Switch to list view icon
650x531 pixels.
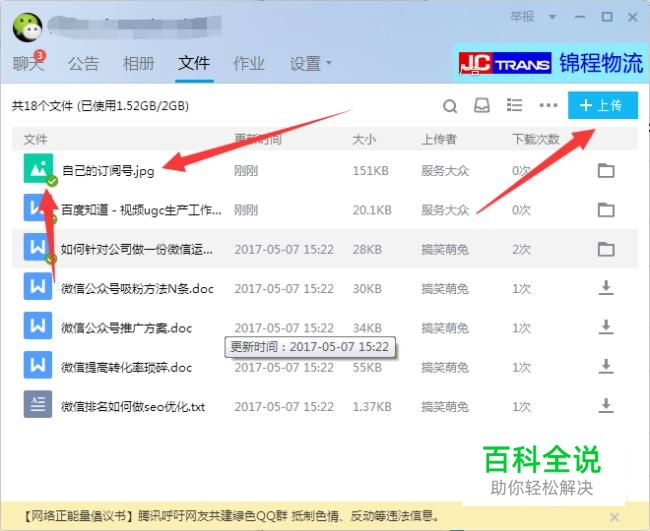coord(514,105)
